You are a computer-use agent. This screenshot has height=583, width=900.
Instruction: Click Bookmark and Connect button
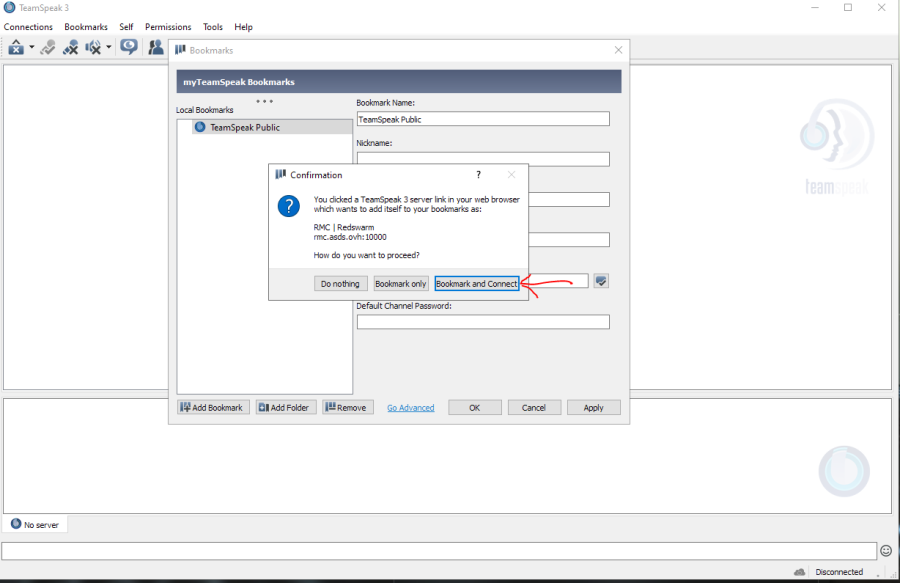coord(476,283)
